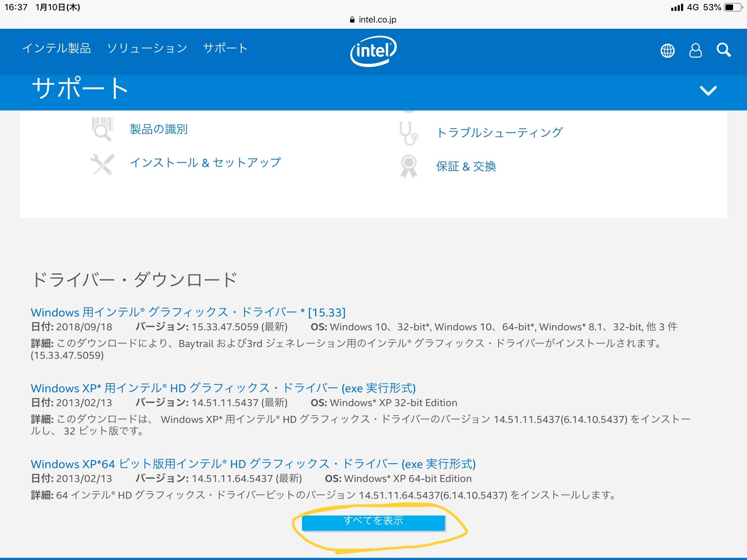This screenshot has width=747, height=560.
Task: Click the version text 15.33.47.5059 (最新)
Action: [x=240, y=327]
